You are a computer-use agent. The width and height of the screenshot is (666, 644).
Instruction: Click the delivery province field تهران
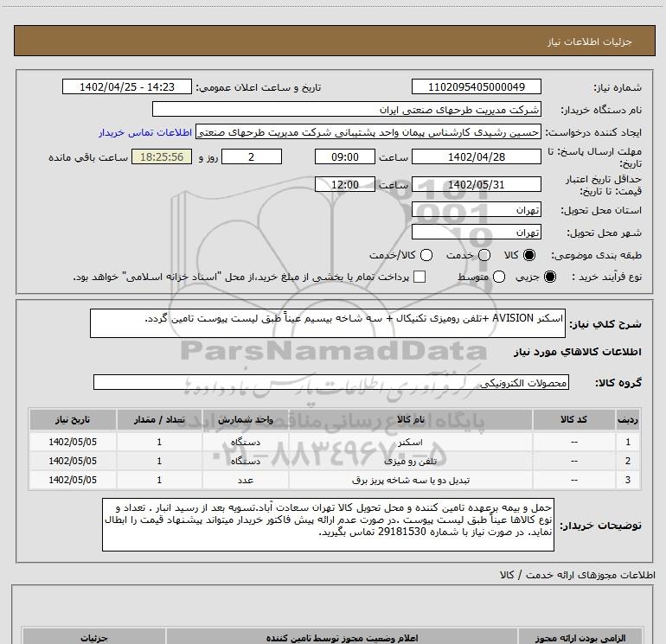click(476, 210)
